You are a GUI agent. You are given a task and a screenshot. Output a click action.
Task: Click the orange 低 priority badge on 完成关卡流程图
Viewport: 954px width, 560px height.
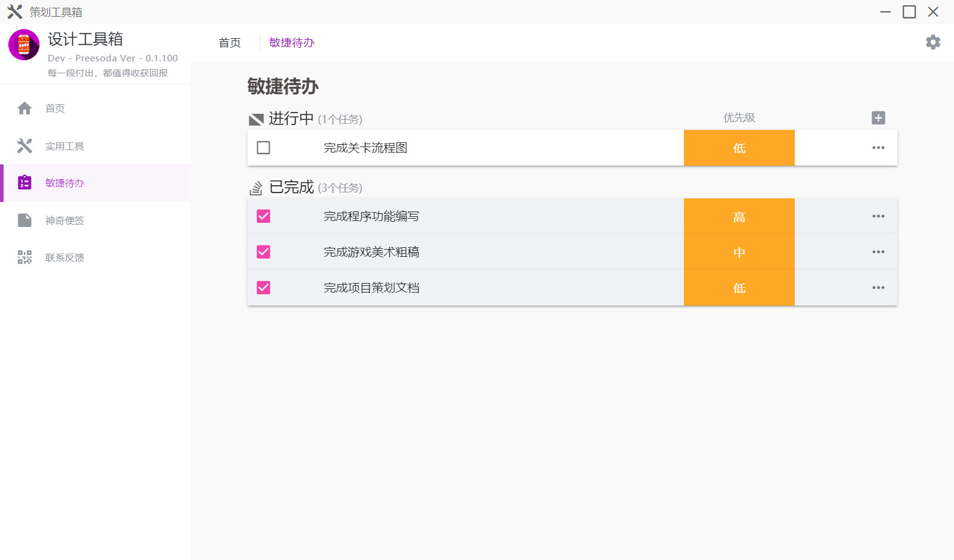click(x=739, y=148)
